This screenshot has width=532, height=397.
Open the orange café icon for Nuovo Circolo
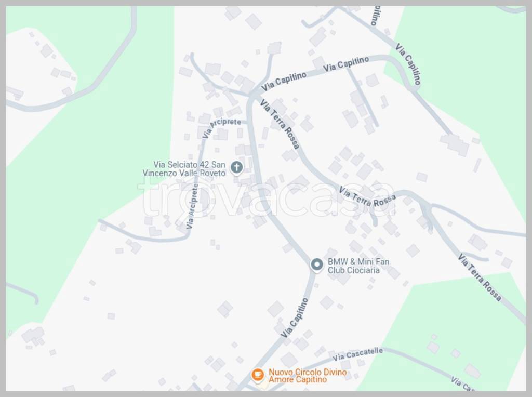tap(258, 375)
